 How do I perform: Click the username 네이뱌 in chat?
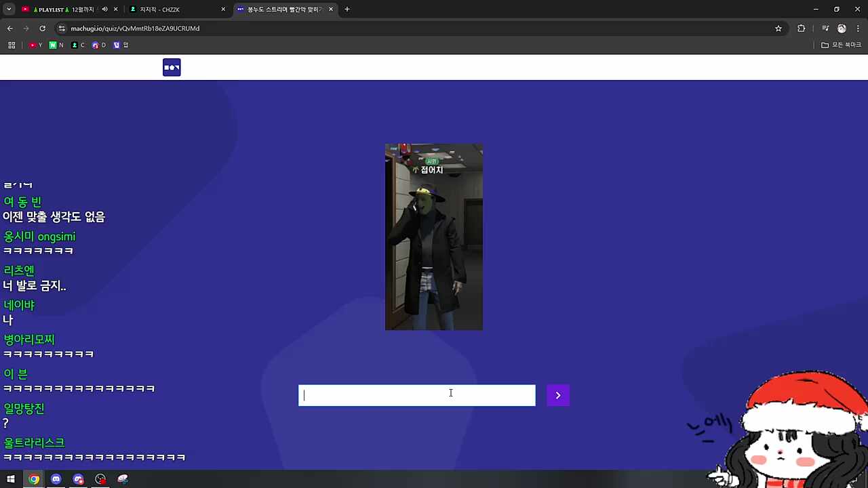pos(19,305)
